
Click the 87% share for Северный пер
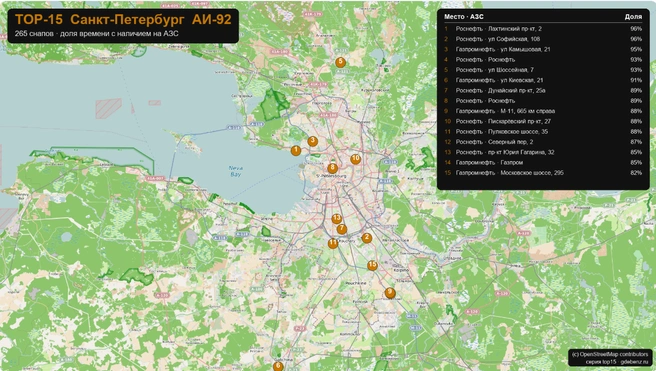click(x=636, y=142)
